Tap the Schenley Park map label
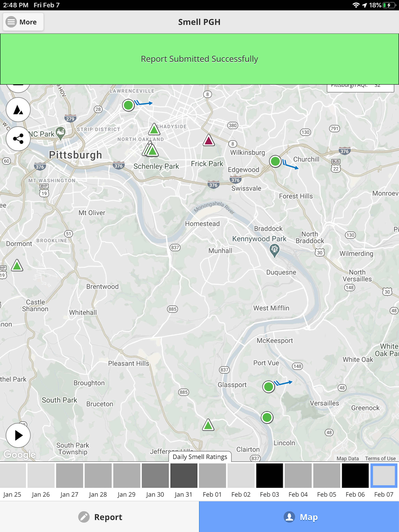This screenshot has height=532, width=399. click(x=156, y=166)
